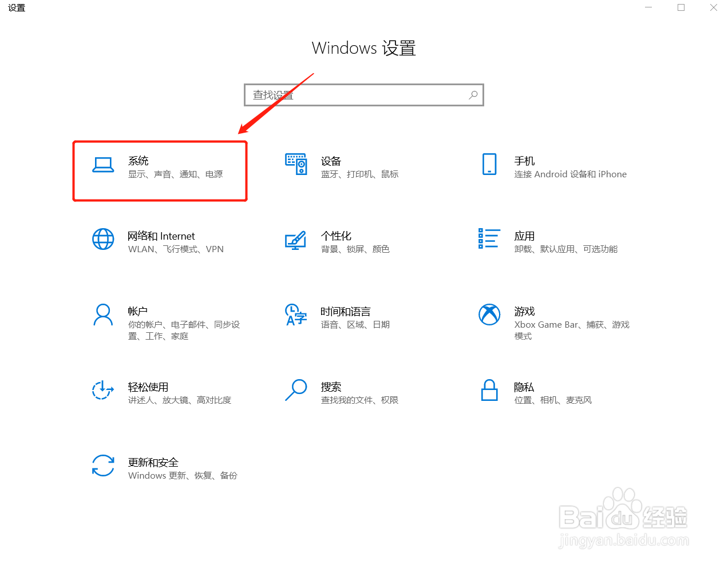The image size is (728, 565).
Task: Click 设置 in the title bar
Action: click(x=15, y=8)
